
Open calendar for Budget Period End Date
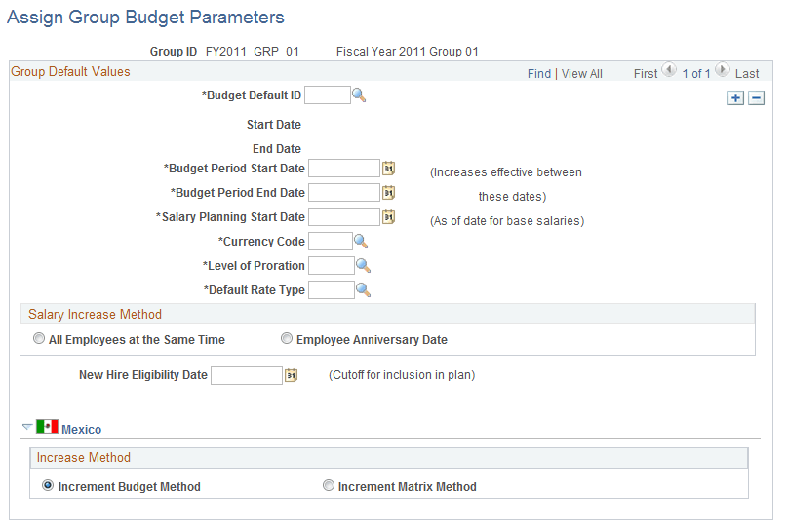[x=388, y=192]
